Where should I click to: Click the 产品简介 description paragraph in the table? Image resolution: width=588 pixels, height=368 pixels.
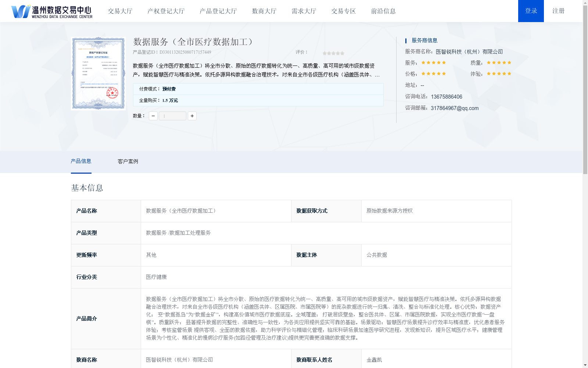point(326,318)
